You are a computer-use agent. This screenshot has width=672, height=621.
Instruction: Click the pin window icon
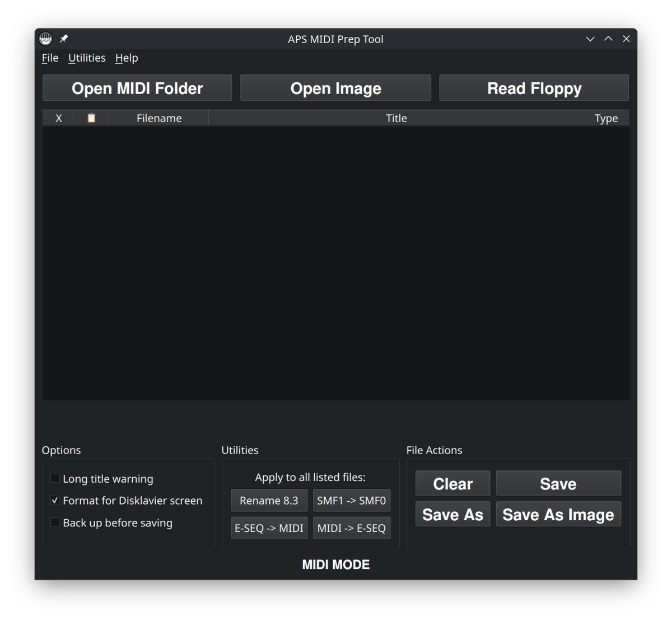64,39
